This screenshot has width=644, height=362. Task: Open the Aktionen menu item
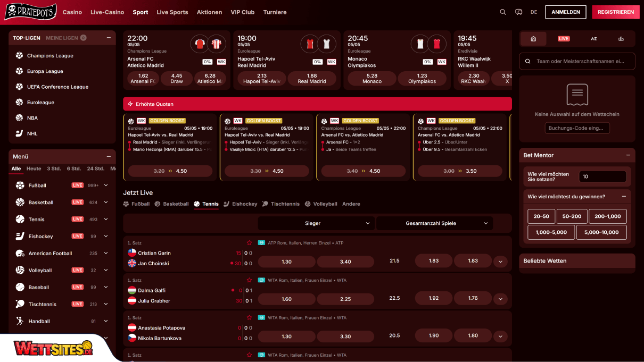tap(209, 12)
